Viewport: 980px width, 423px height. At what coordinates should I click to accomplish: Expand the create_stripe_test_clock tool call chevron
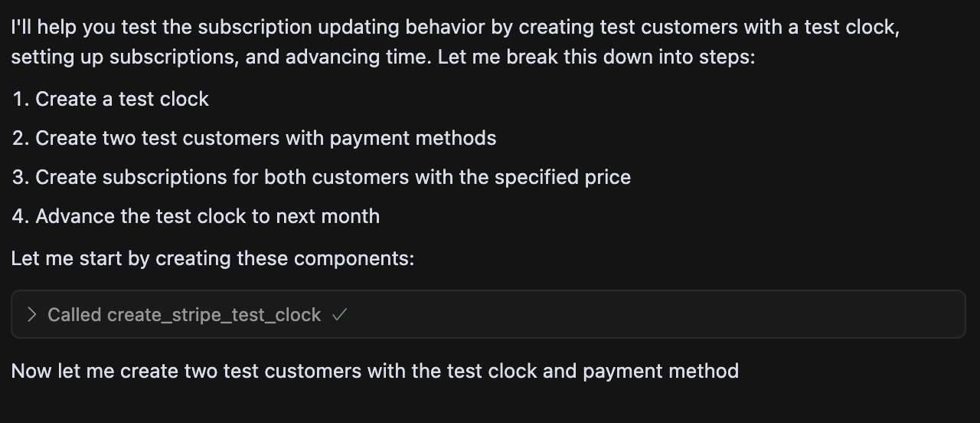pyautogui.click(x=31, y=315)
